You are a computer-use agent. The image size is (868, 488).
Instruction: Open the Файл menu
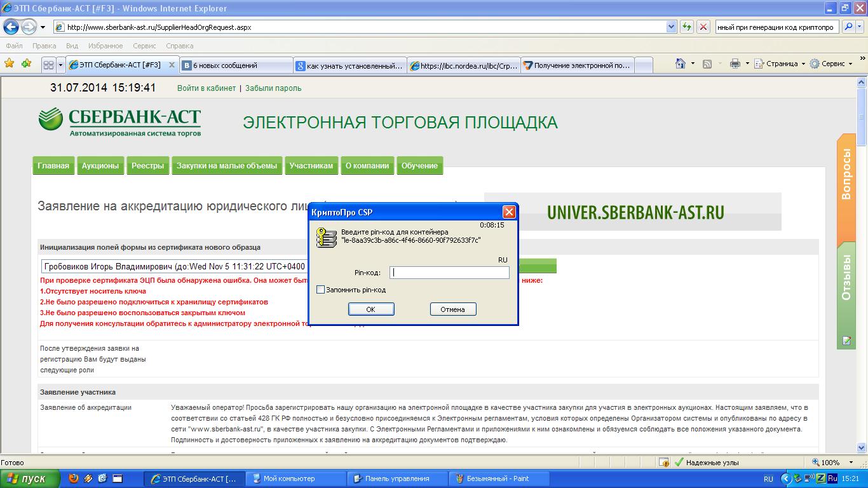click(14, 46)
